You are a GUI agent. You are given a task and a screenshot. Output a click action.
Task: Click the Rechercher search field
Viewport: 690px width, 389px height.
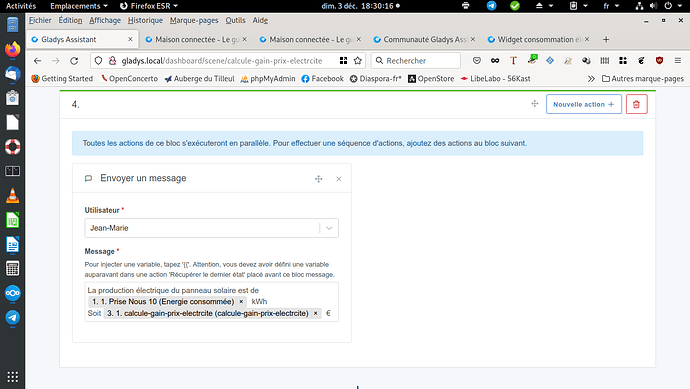point(416,61)
